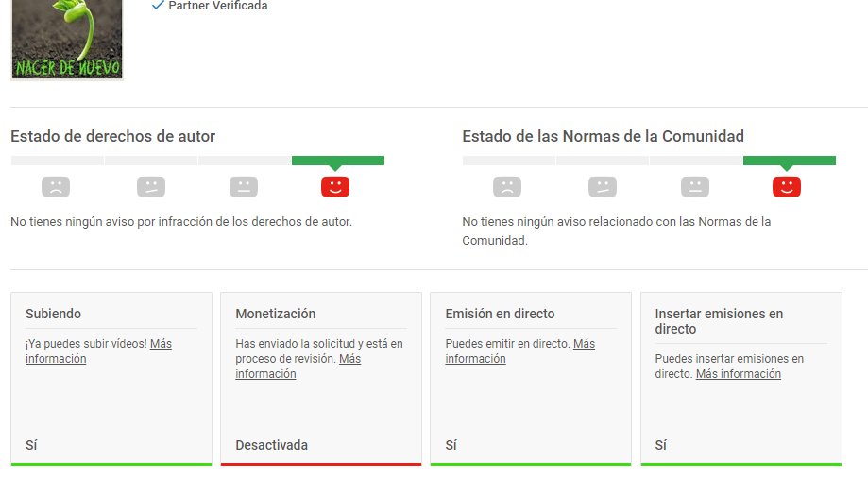Image resolution: width=868 pixels, height=479 pixels.
Task: Click the sad face under derechos de autor
Action: click(x=56, y=187)
